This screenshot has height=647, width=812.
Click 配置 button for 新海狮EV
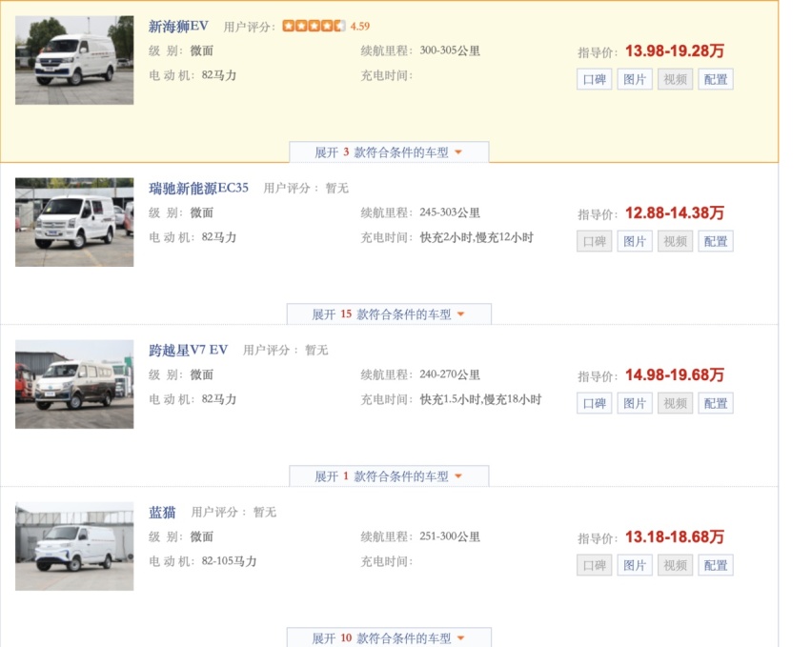point(715,79)
